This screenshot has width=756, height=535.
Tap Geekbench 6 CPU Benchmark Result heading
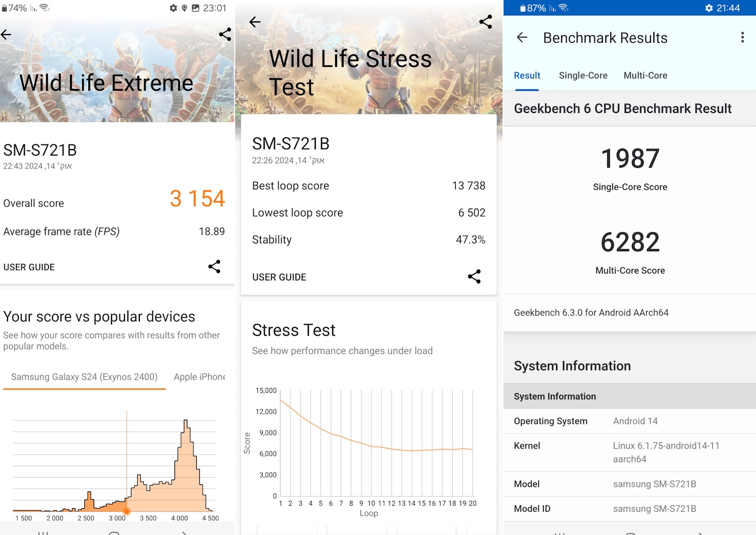(623, 108)
